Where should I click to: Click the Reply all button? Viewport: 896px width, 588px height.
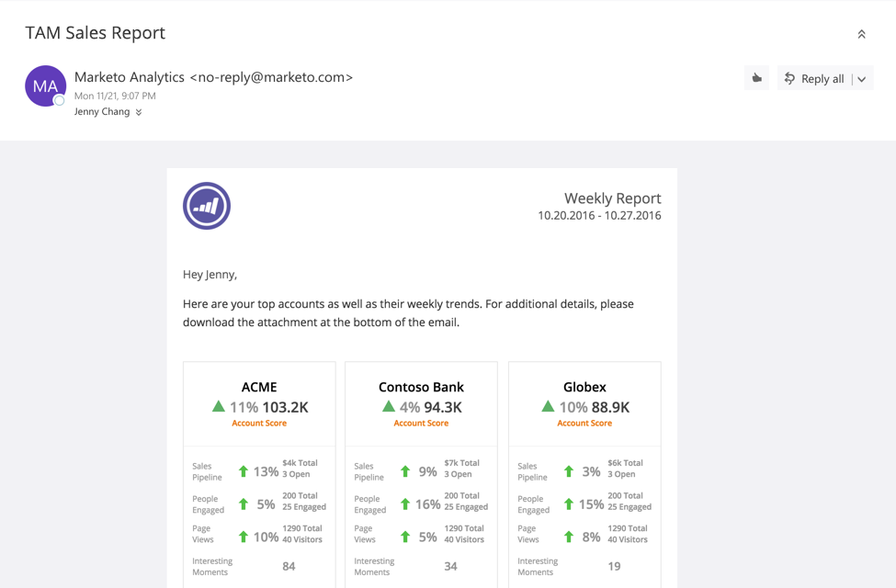[x=814, y=79]
